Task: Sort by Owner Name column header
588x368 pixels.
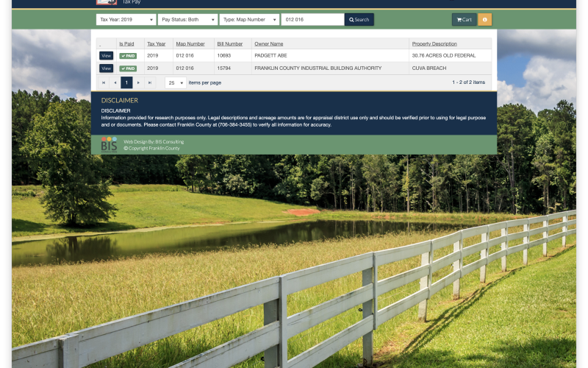Action: [x=269, y=44]
